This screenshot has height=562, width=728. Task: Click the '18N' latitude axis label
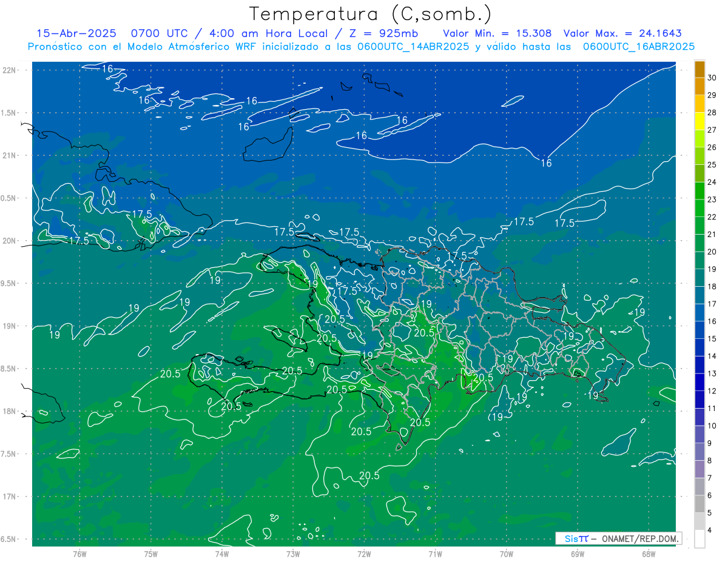click(x=9, y=412)
